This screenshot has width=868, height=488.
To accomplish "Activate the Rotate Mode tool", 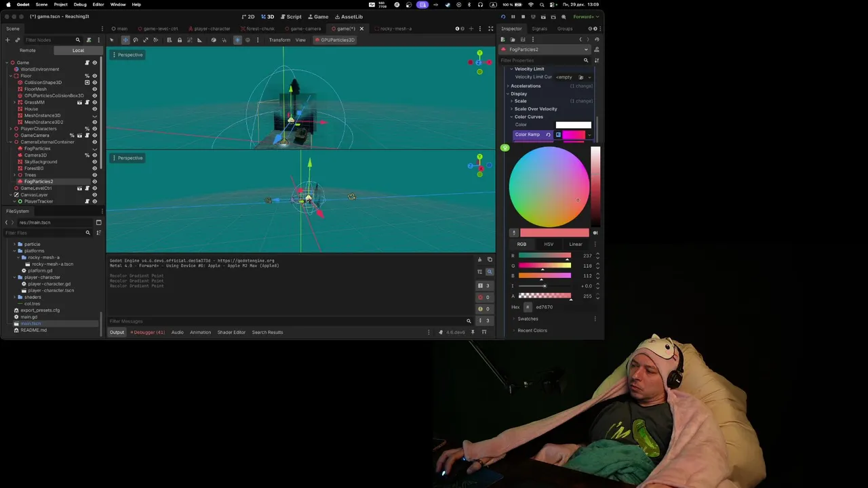I will point(135,40).
